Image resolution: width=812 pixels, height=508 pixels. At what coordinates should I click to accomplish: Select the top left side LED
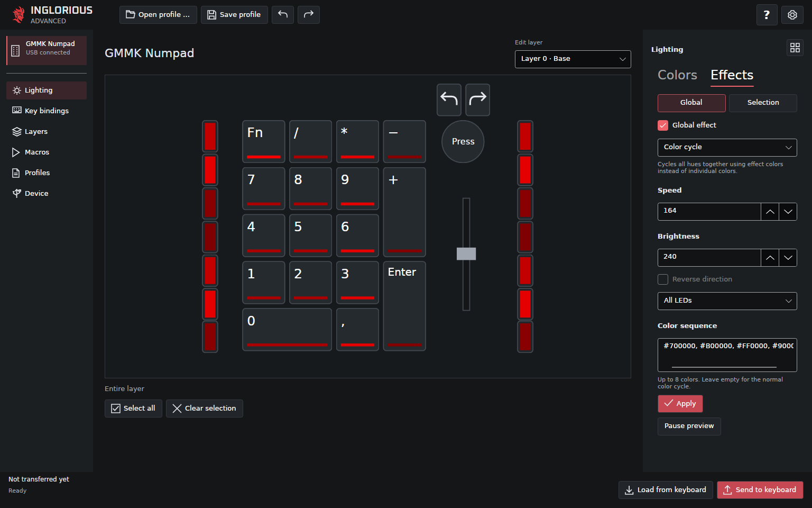pyautogui.click(x=210, y=137)
